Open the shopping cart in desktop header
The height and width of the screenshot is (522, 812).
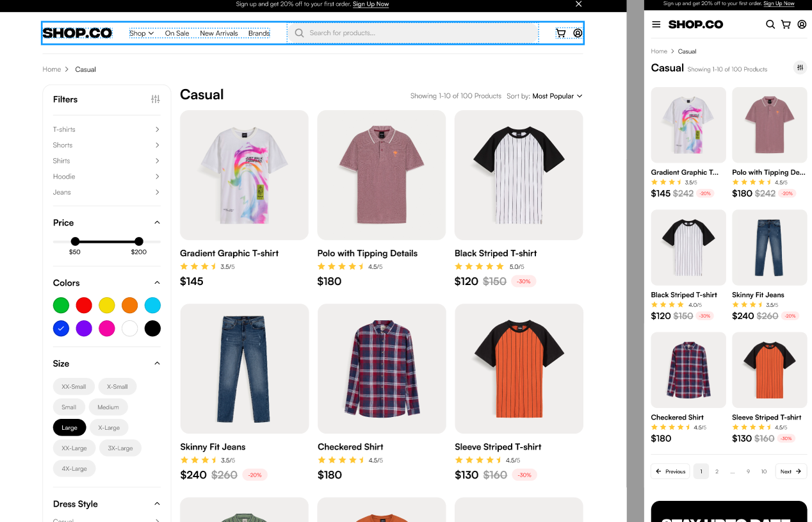(x=561, y=33)
